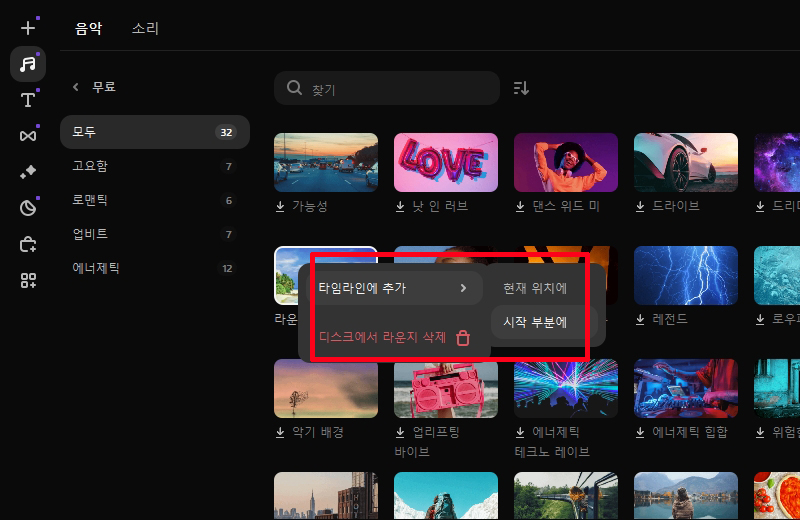This screenshot has height=520, width=800.
Task: Open the transitions bow-tie icon
Action: (x=28, y=136)
